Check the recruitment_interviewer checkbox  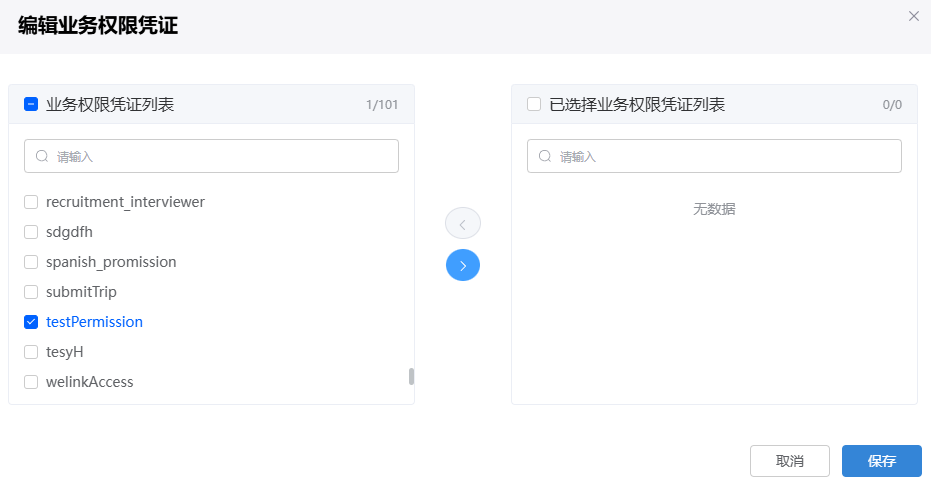point(31,202)
